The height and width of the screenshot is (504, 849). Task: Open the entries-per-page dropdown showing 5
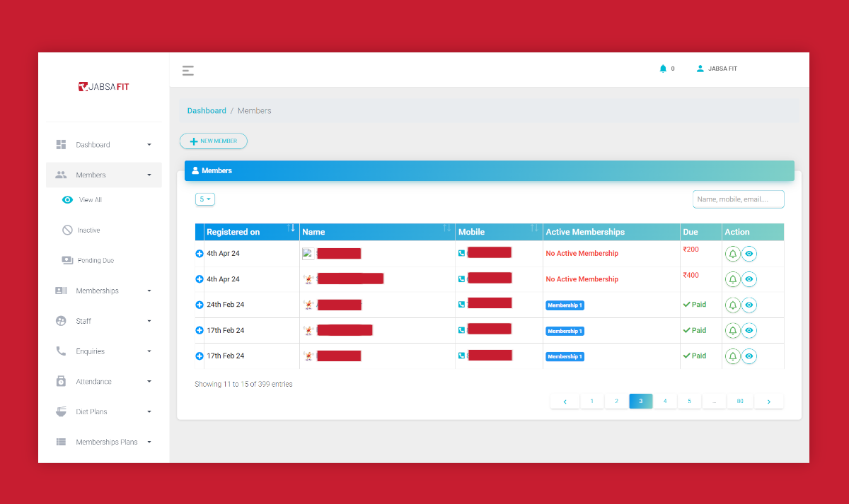coord(204,199)
